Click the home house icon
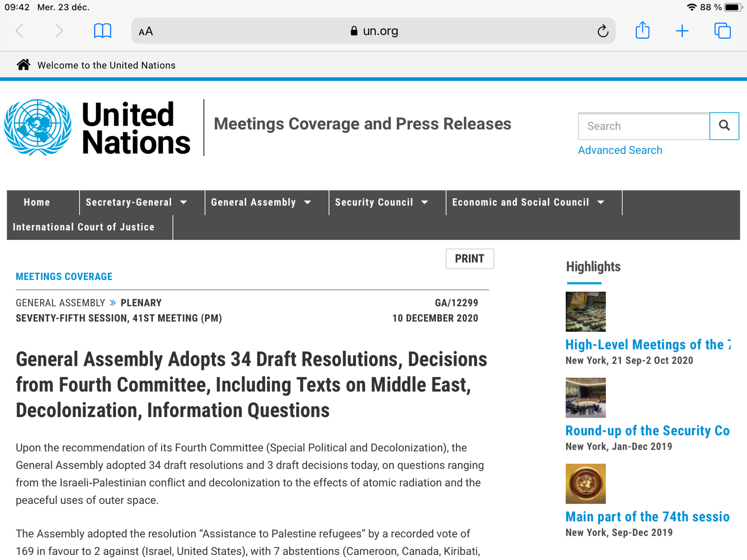The height and width of the screenshot is (560, 747). click(23, 64)
